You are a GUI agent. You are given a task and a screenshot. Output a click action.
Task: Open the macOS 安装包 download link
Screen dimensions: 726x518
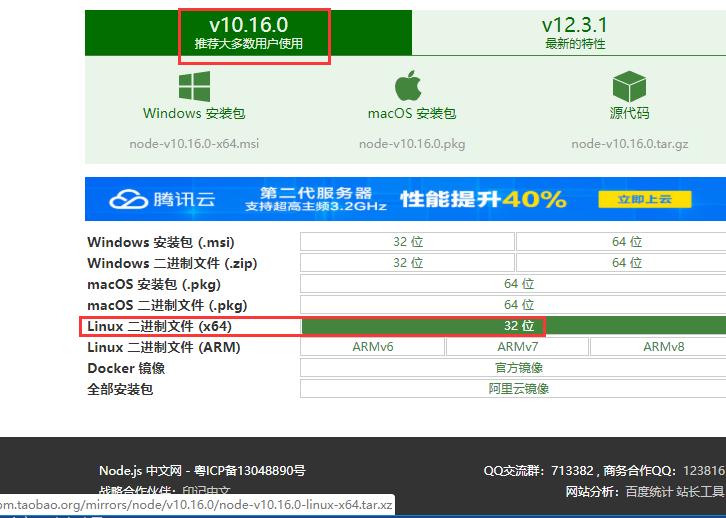412,113
